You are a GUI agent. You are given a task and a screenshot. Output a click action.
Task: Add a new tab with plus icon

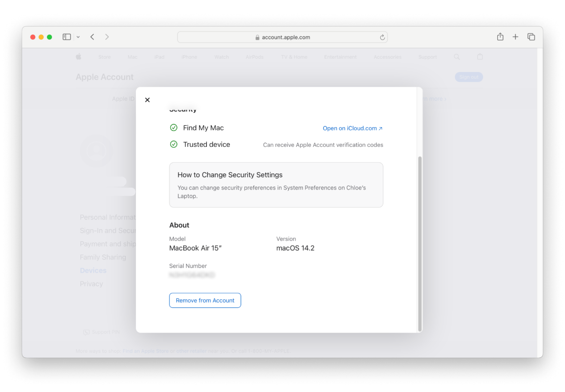pyautogui.click(x=515, y=37)
